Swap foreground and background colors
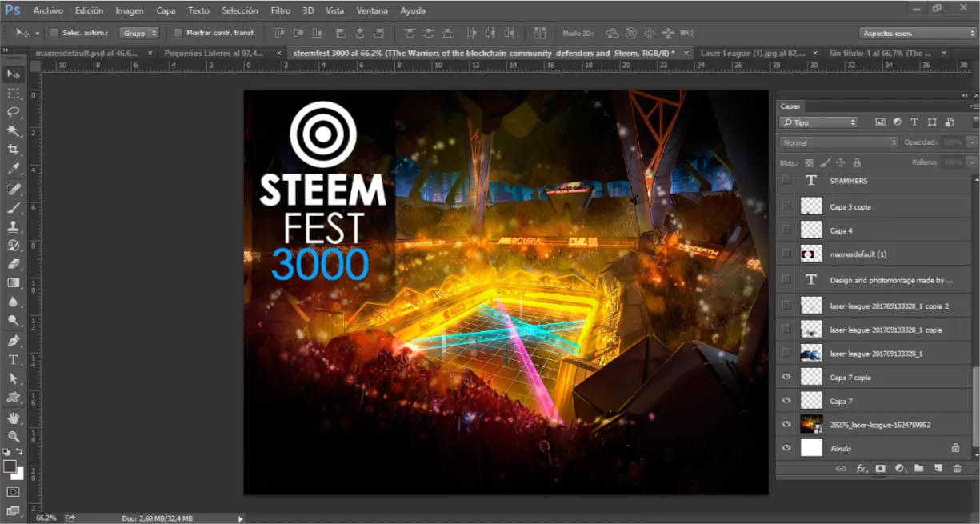The width and height of the screenshot is (980, 524). pyautogui.click(x=20, y=453)
